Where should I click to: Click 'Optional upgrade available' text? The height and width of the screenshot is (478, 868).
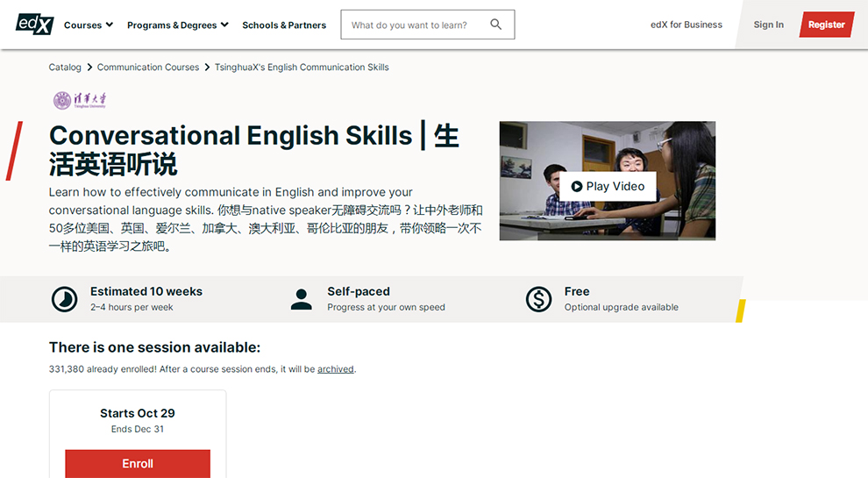coord(621,307)
